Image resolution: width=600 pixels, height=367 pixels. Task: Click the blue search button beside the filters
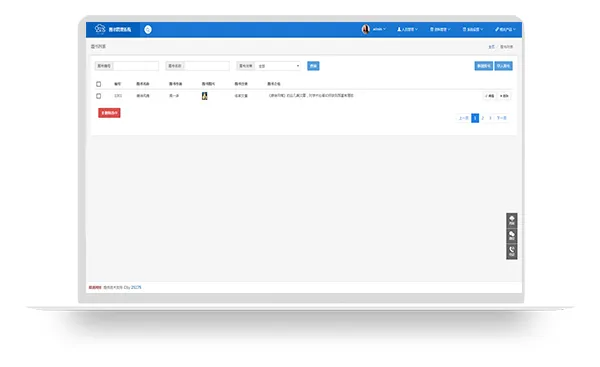[x=313, y=66]
